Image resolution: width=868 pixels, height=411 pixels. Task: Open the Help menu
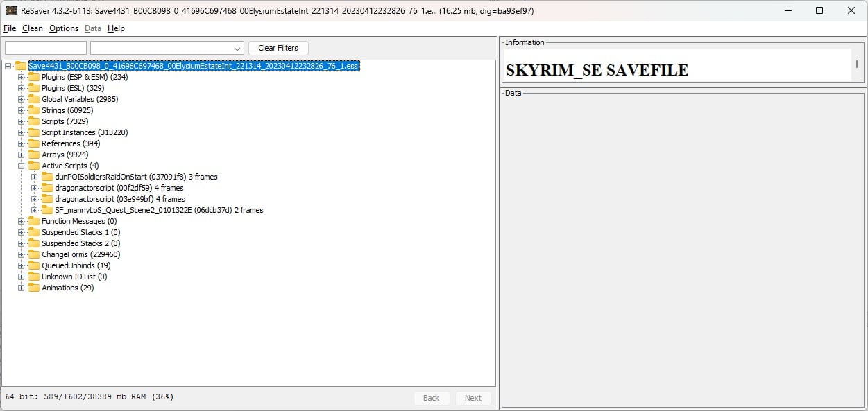(x=116, y=28)
